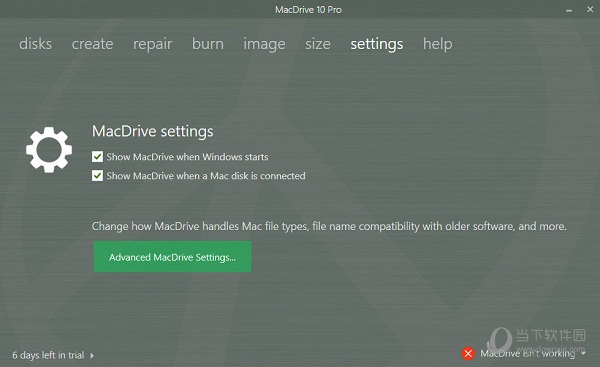Open Advanced MacDrive Settings
Image resolution: width=600 pixels, height=367 pixels.
click(x=172, y=257)
